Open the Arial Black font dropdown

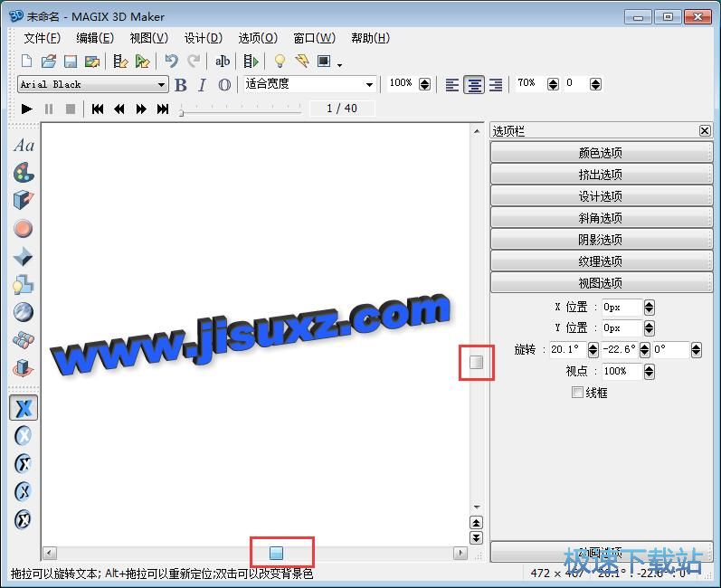pyautogui.click(x=161, y=85)
